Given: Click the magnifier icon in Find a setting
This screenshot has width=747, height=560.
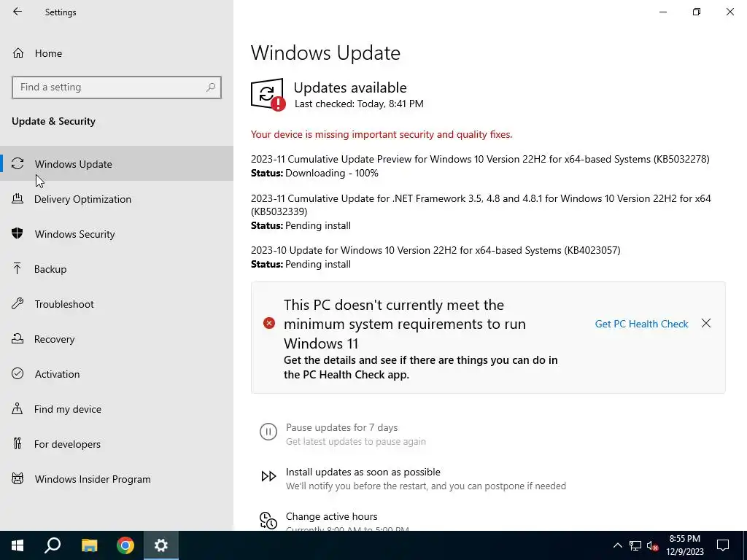Looking at the screenshot, I should click(x=211, y=87).
